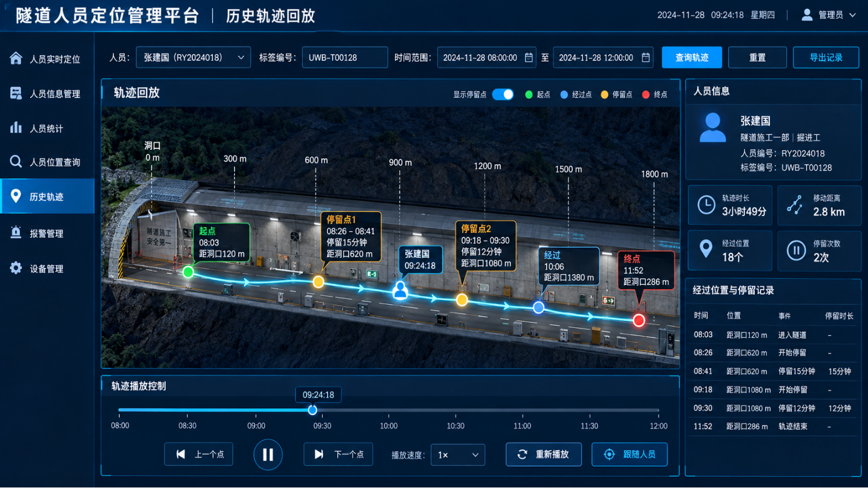
Task: Click the bar chart icon for 人员统计
Action: point(16,128)
